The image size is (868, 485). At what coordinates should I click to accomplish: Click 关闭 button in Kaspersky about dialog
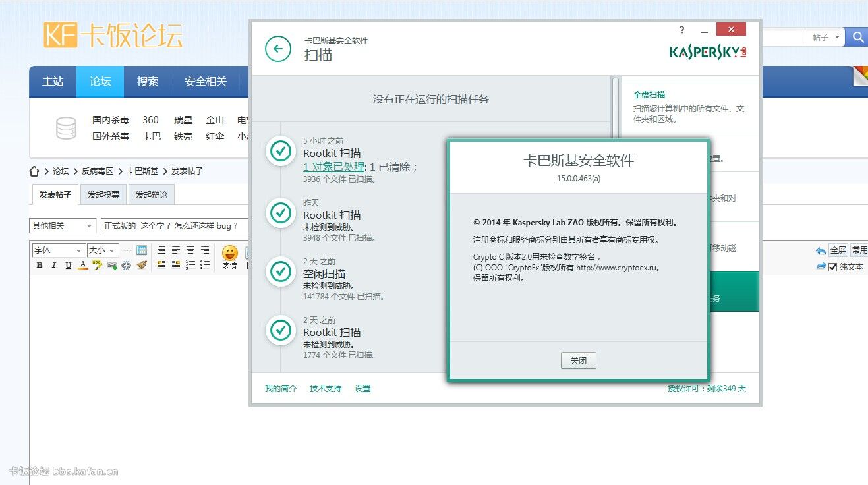[578, 360]
